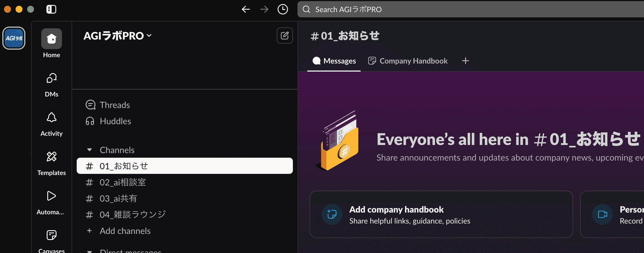This screenshot has width=644, height=253.
Task: Open history with the clock icon
Action: [x=283, y=9]
